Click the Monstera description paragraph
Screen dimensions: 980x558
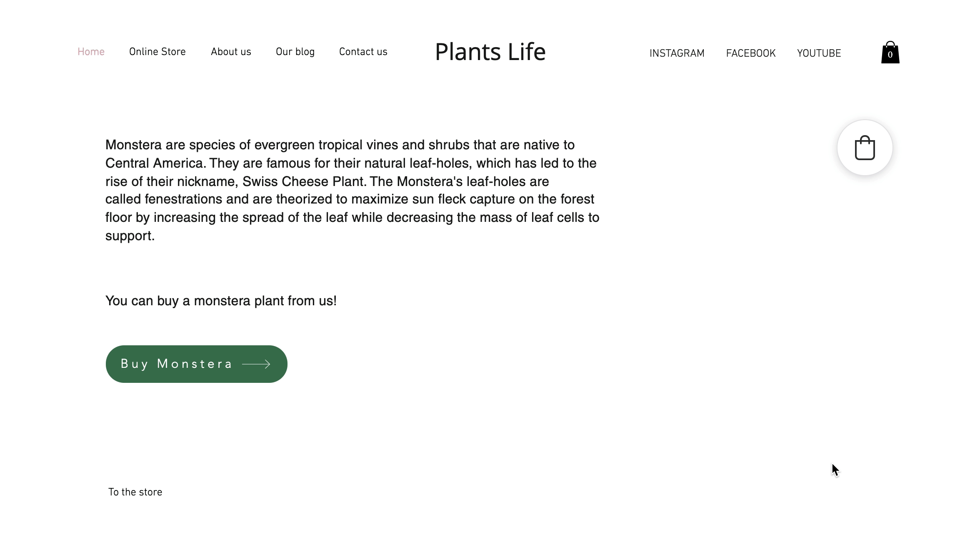[x=352, y=190]
